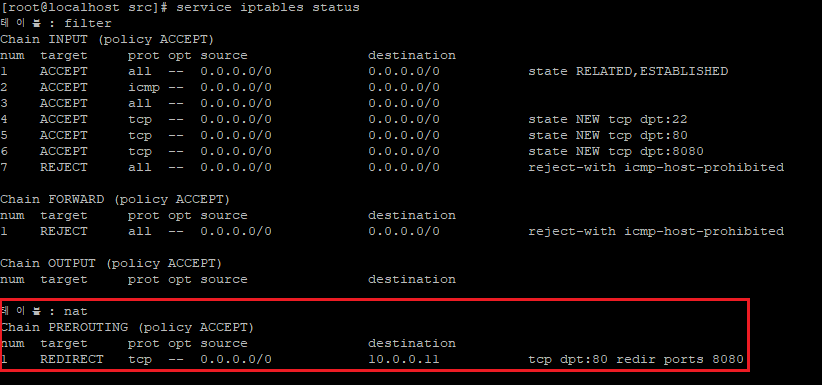
Task: Click 'tcp dpt:80 redir ports 8080' text
Action: [636, 360]
